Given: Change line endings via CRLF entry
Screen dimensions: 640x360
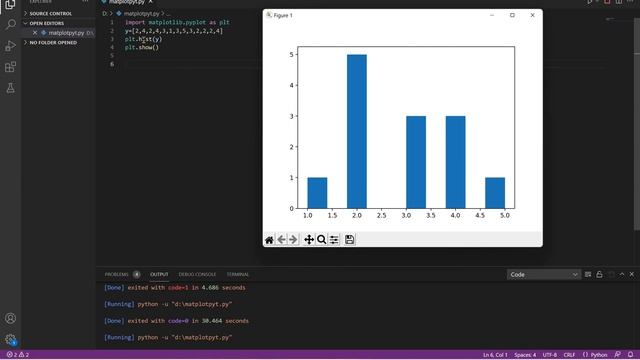Looking at the screenshot, I should tap(569, 355).
